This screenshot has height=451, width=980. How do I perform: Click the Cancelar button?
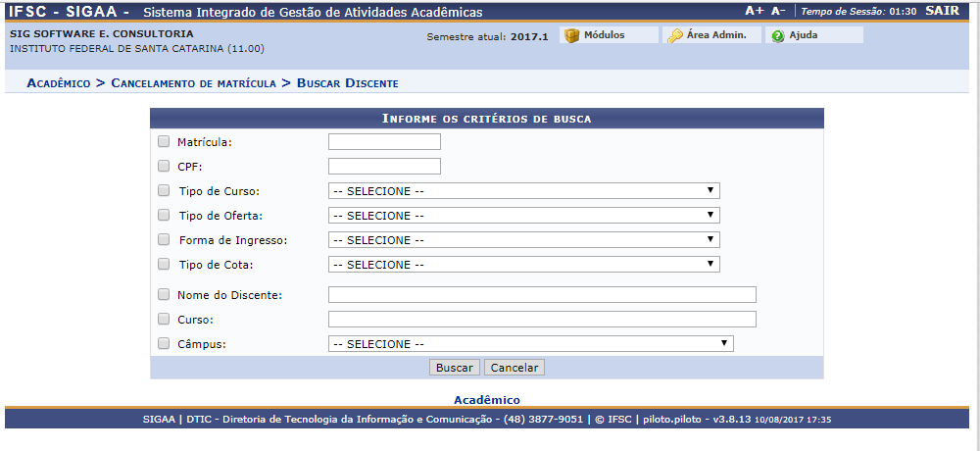click(x=514, y=368)
